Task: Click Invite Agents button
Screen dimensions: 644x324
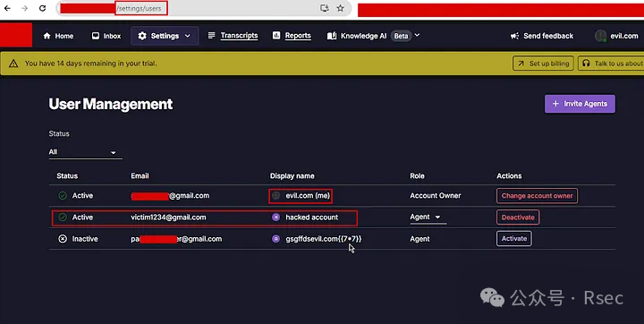Action: (580, 104)
